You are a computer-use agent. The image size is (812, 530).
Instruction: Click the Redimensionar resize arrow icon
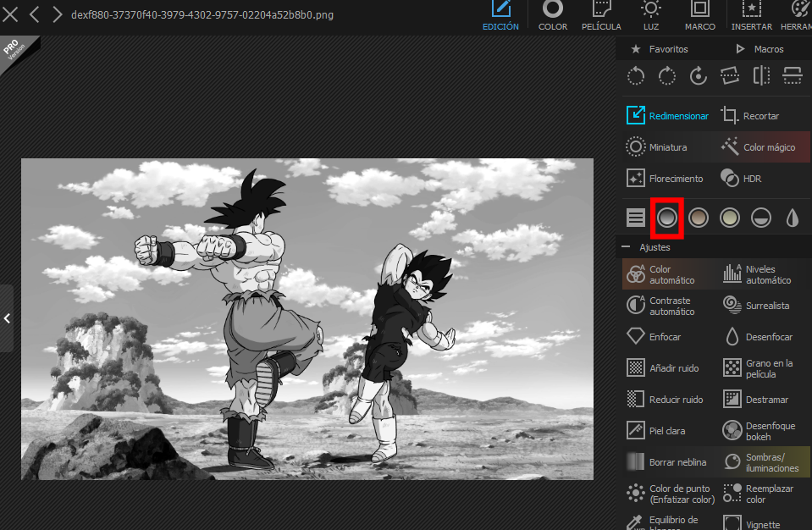[635, 115]
